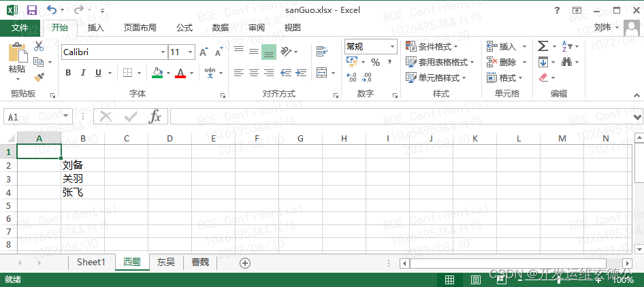Decrease indent in alignment group
Image resolution: width=644 pixels, height=287 pixels.
(286, 73)
